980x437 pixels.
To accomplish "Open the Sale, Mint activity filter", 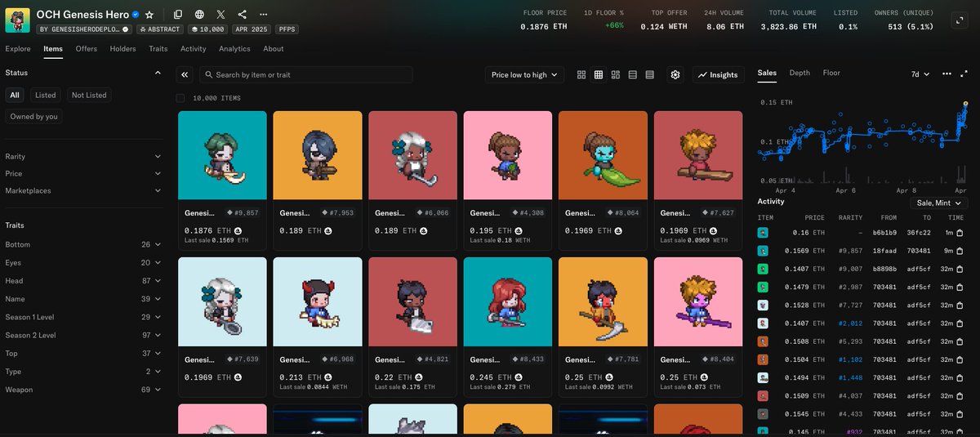I will (938, 203).
